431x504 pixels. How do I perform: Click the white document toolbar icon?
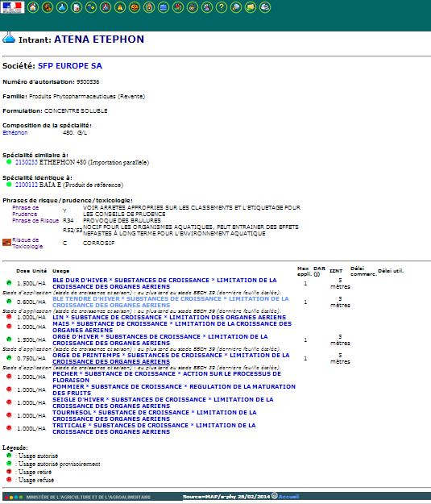pos(77,7)
